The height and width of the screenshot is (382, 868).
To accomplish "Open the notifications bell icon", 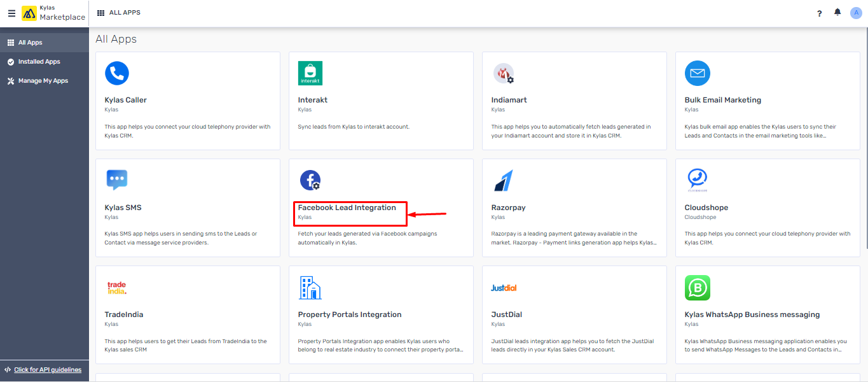I will pos(837,13).
